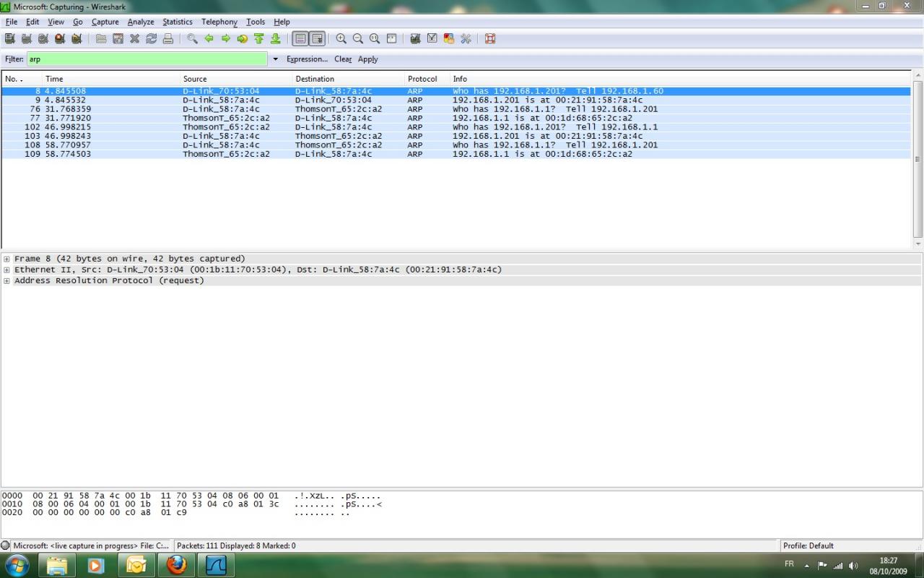Go to a specific packet number
The image size is (924, 578).
[242, 38]
